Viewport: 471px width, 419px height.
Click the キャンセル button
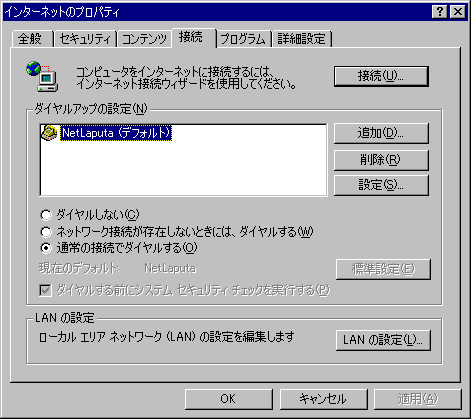pos(323,399)
